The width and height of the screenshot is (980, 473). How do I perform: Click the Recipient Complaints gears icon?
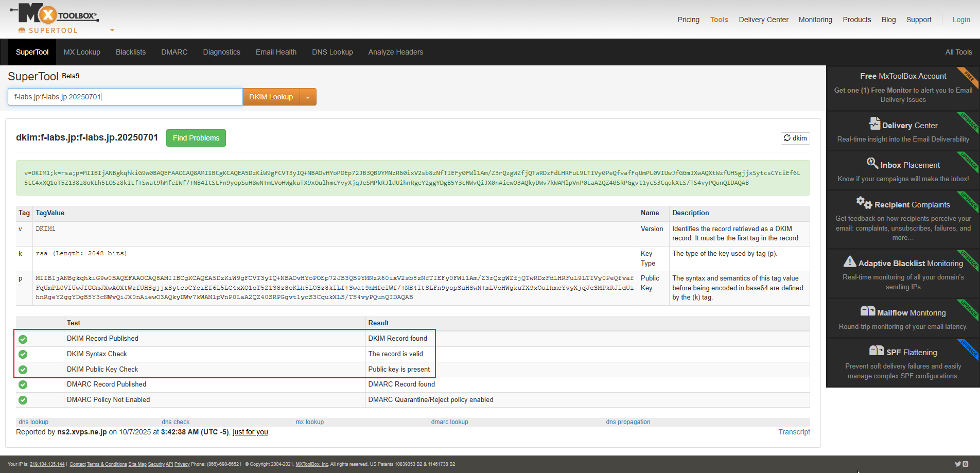pyautogui.click(x=864, y=203)
